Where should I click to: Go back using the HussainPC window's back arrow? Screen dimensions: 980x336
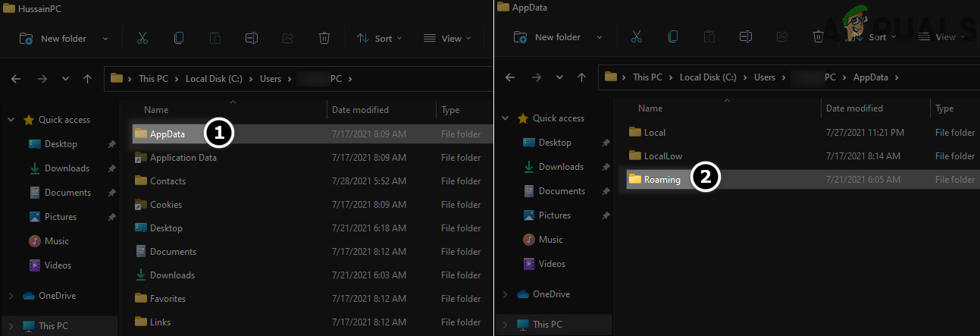tap(16, 78)
